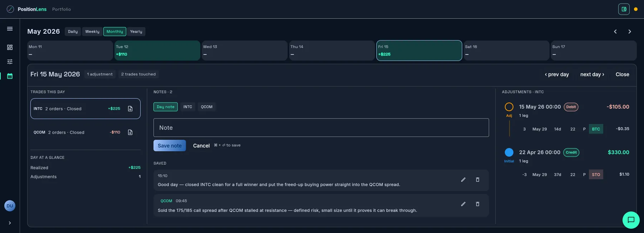Click the orange status dot in top bar

tap(636, 9)
